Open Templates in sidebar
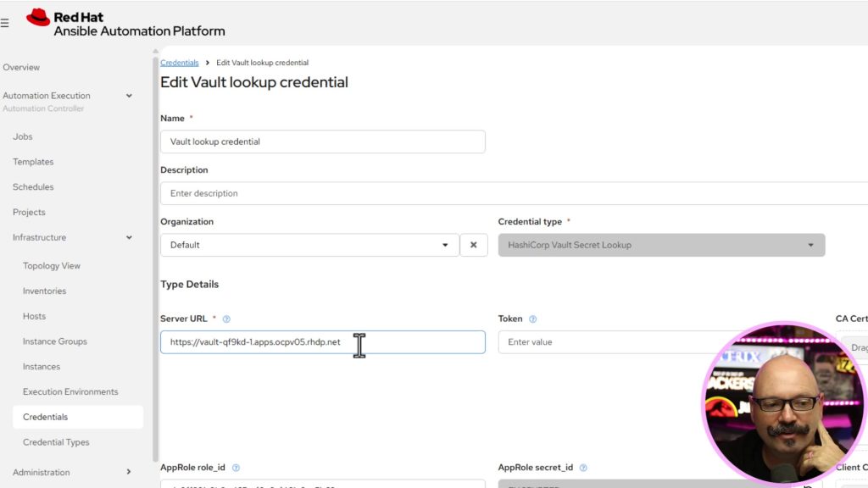 [33, 162]
